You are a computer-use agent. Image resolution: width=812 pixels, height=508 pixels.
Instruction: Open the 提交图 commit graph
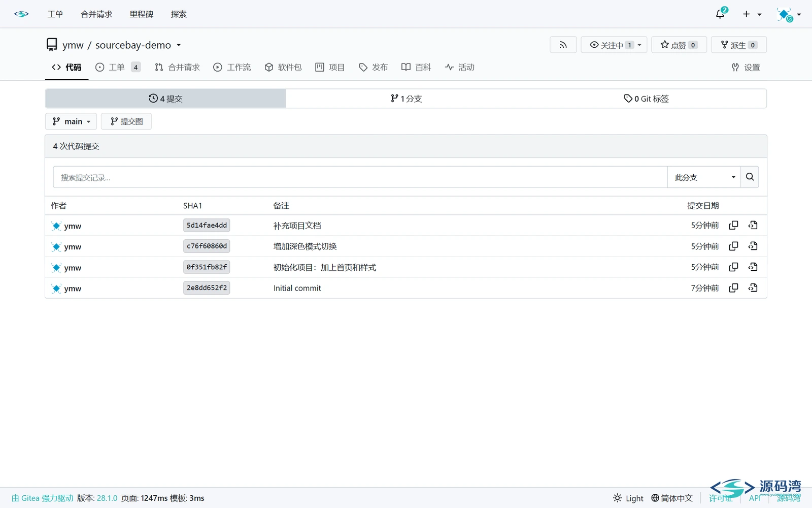click(x=126, y=121)
